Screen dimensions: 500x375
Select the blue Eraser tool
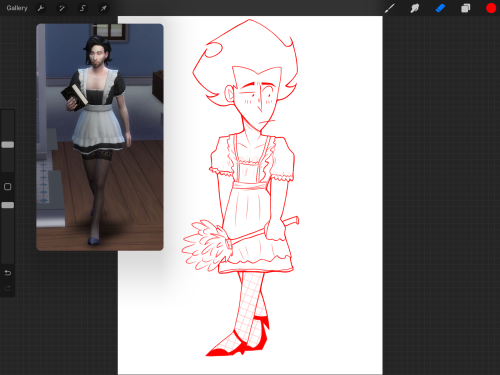click(440, 8)
